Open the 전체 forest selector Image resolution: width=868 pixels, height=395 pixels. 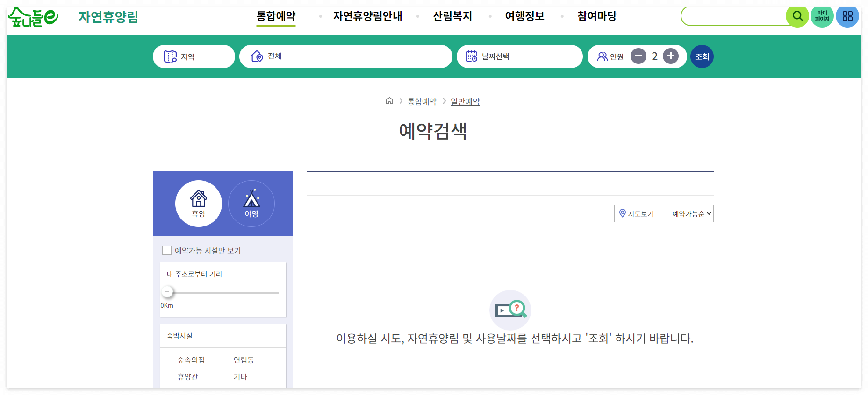pyautogui.click(x=346, y=56)
